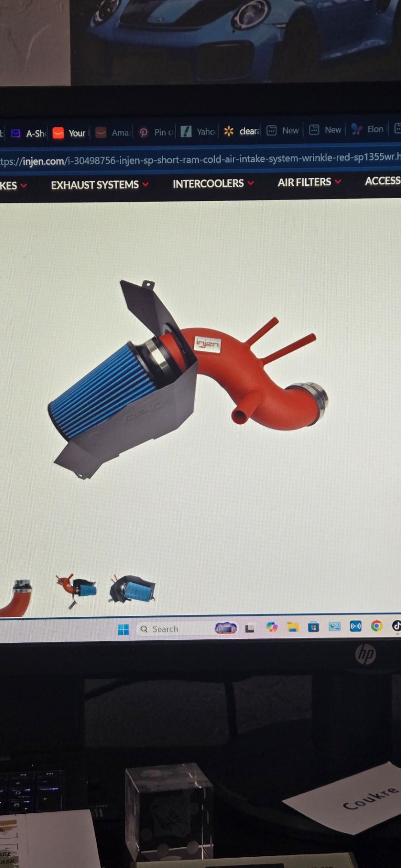Click the Pinterest bookmark icon
The height and width of the screenshot is (868, 401).
pos(144,132)
